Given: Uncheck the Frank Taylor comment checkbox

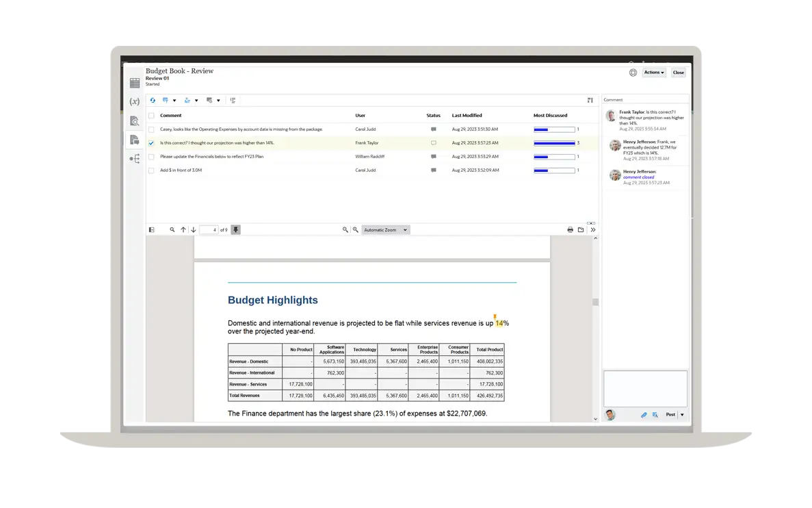Looking at the screenshot, I should point(151,143).
